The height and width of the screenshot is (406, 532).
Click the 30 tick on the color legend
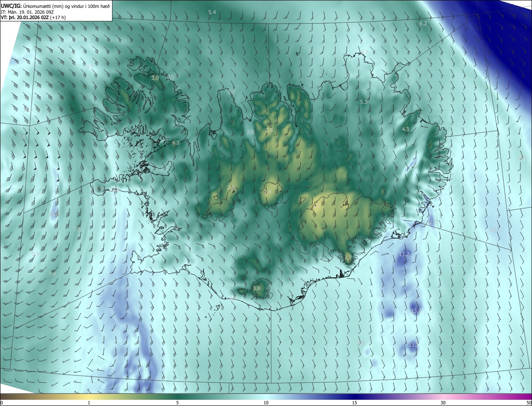point(443,403)
